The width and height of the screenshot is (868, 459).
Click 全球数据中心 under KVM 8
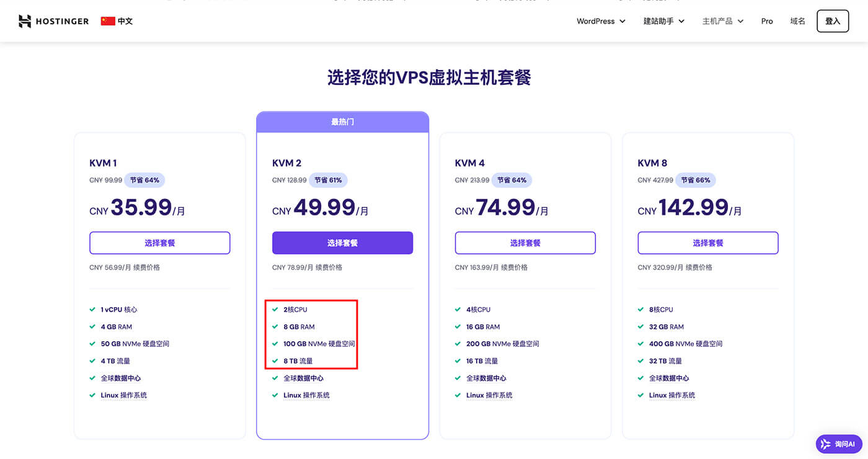669,378
